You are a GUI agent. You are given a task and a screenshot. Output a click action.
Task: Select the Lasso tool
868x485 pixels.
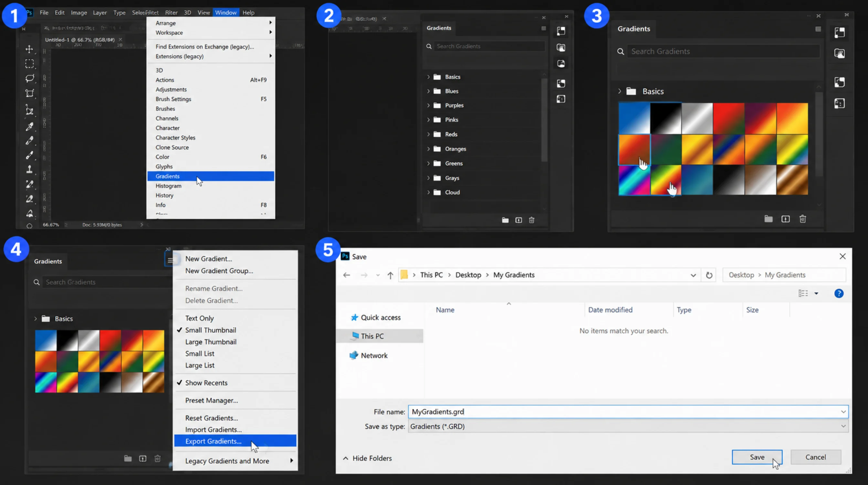click(29, 78)
